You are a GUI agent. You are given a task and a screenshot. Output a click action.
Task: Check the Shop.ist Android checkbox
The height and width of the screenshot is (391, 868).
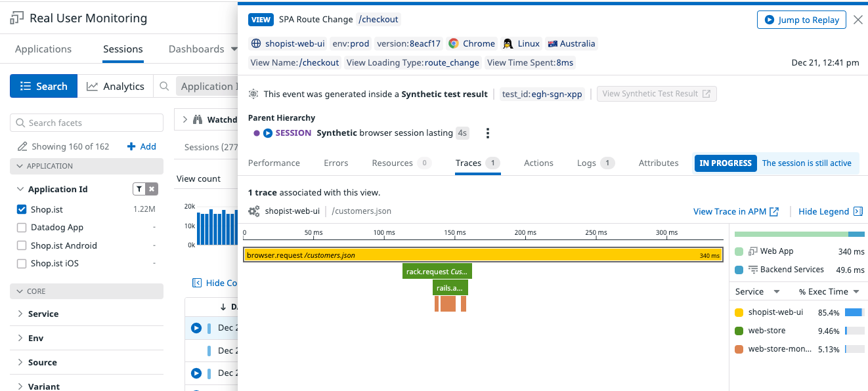22,245
